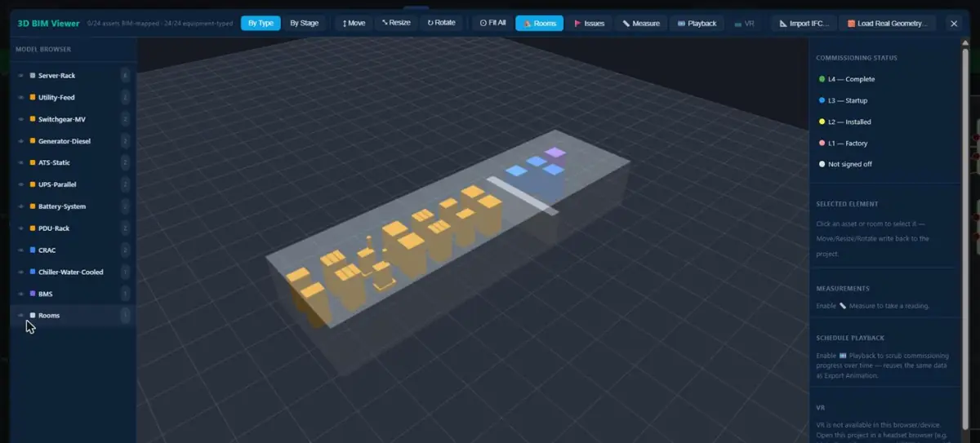The width and height of the screenshot is (980, 443).
Task: Enable the Measure tool
Action: pos(641,23)
